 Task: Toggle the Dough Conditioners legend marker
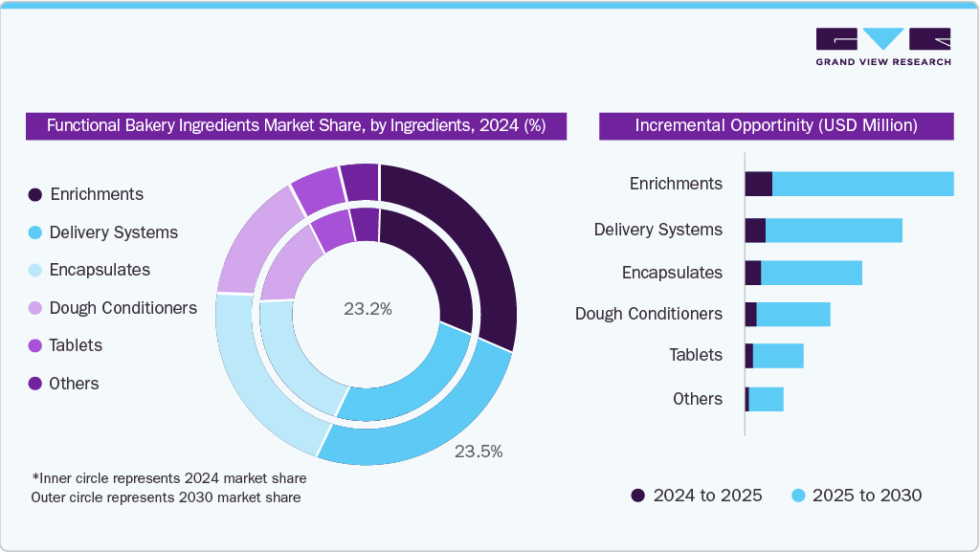coord(35,308)
